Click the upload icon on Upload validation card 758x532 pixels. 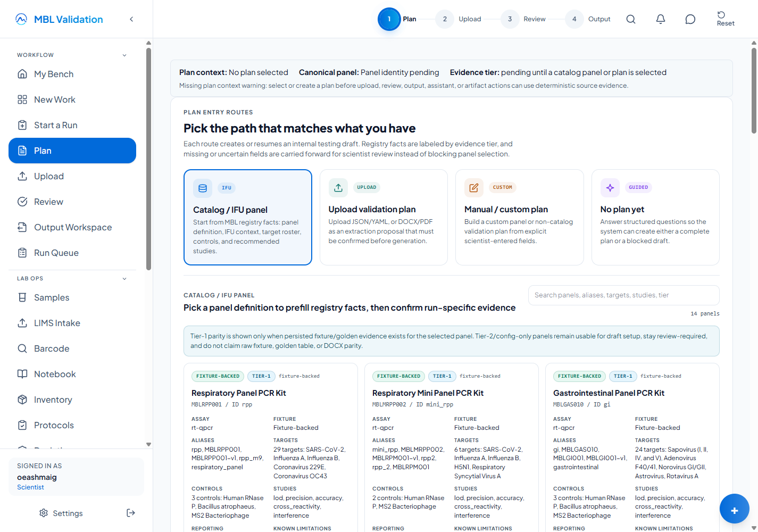[x=338, y=188]
